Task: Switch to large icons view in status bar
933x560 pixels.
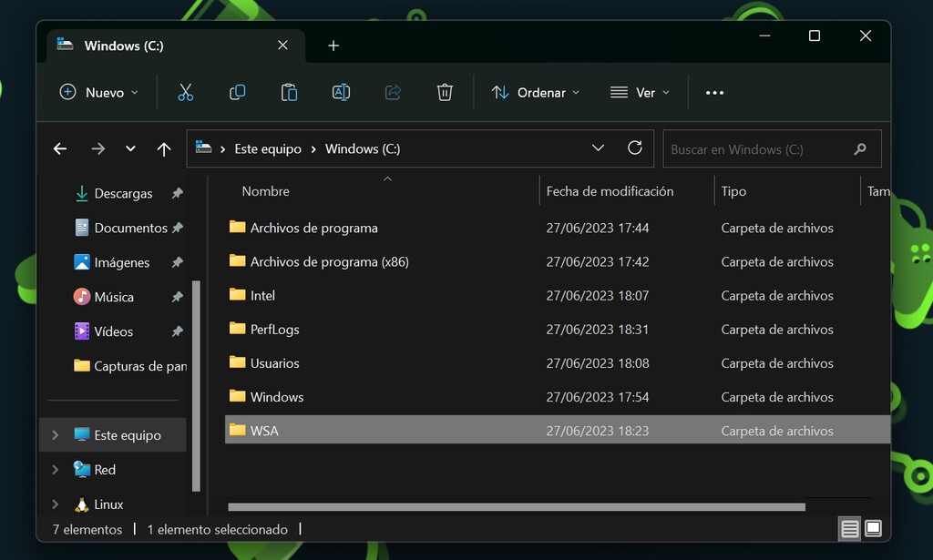Action: pyautogui.click(x=873, y=528)
